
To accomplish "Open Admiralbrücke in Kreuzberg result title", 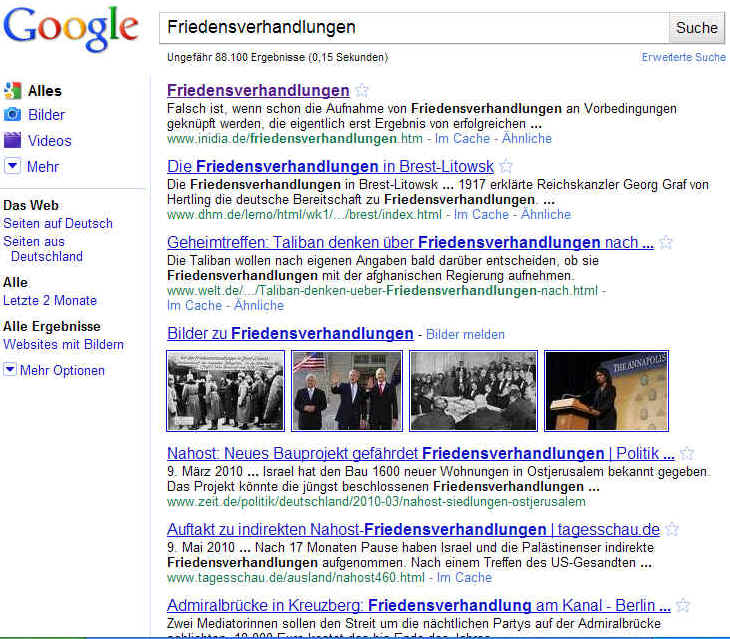I will click(x=419, y=605).
